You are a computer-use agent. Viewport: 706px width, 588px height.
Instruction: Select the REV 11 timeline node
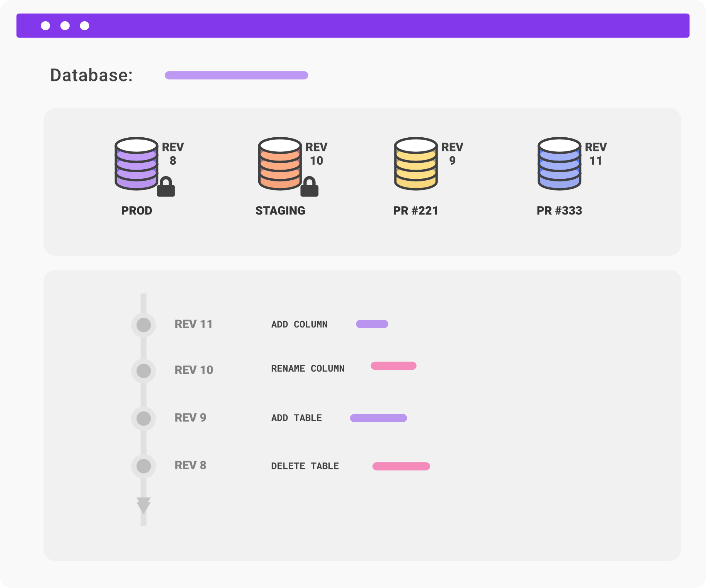tap(143, 325)
